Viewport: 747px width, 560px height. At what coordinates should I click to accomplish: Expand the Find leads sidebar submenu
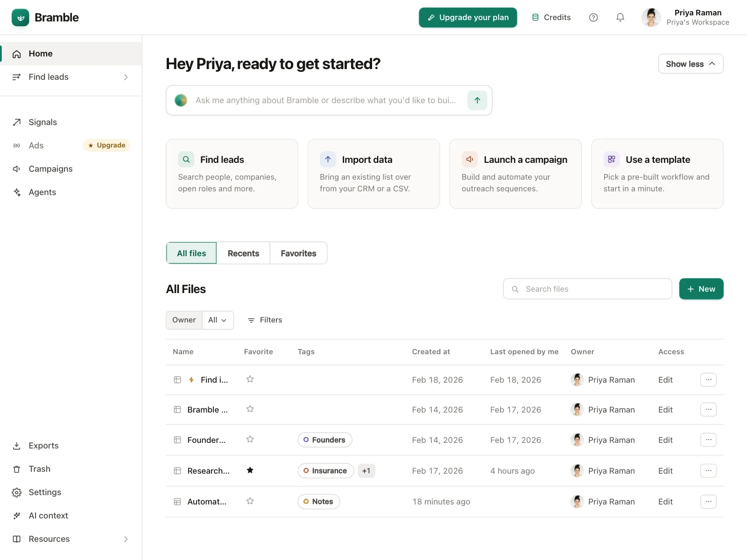pos(126,77)
